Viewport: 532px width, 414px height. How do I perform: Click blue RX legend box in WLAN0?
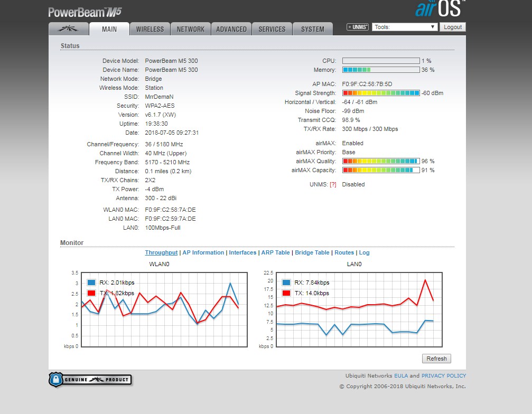pyautogui.click(x=91, y=283)
